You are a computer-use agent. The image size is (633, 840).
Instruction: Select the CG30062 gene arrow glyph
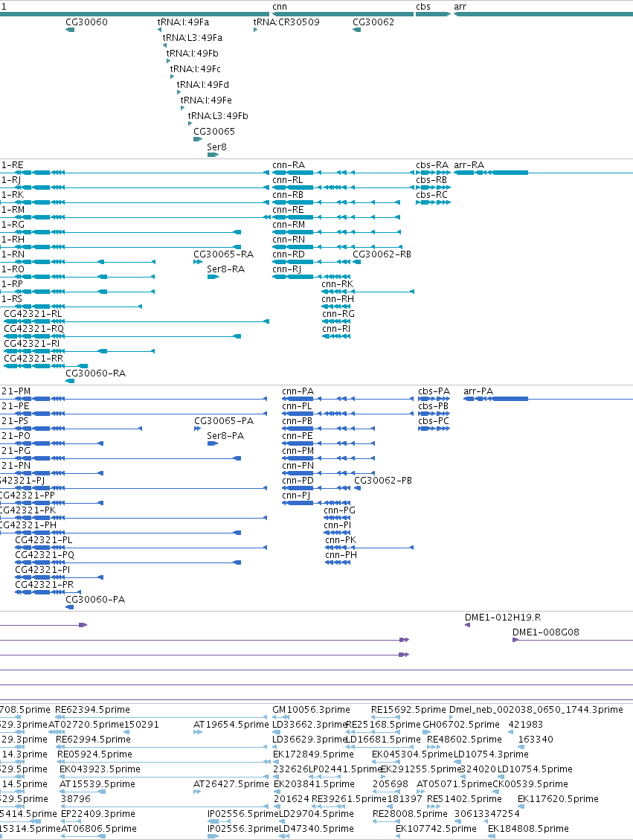[x=356, y=30]
